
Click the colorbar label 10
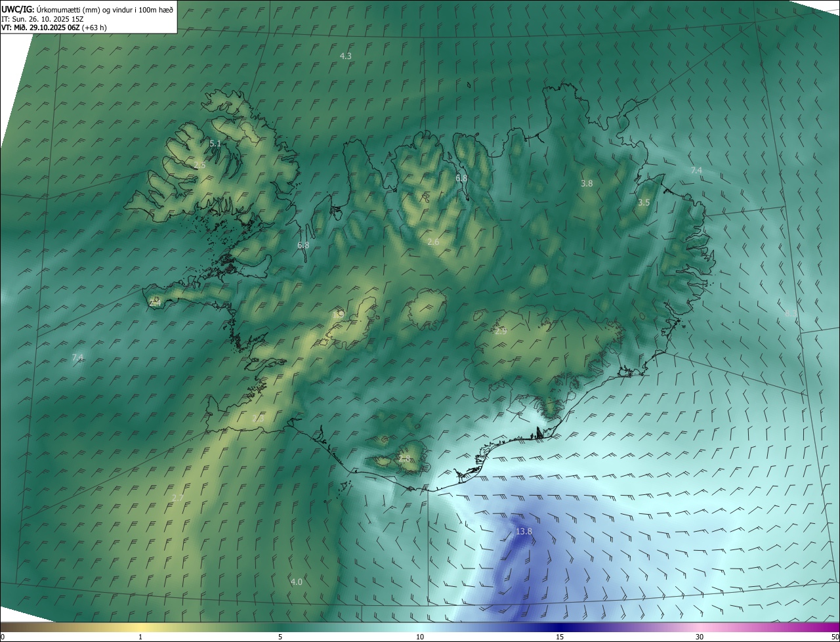[420, 637]
